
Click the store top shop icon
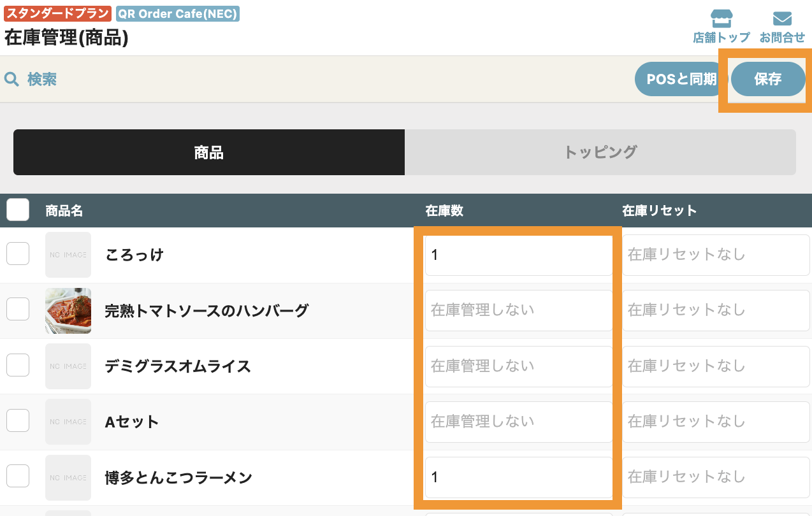pos(721,18)
